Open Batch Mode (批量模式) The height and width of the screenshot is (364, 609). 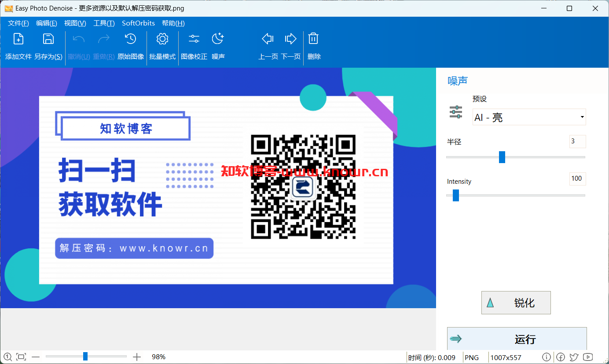point(162,39)
